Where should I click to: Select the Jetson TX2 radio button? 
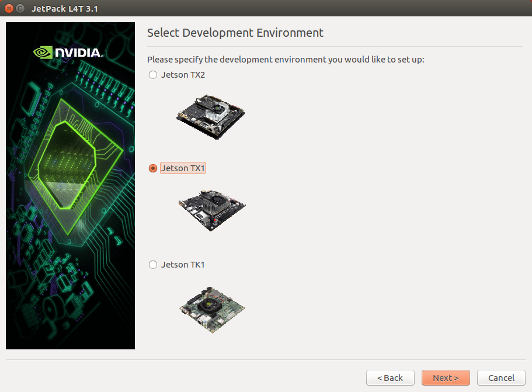coord(153,75)
